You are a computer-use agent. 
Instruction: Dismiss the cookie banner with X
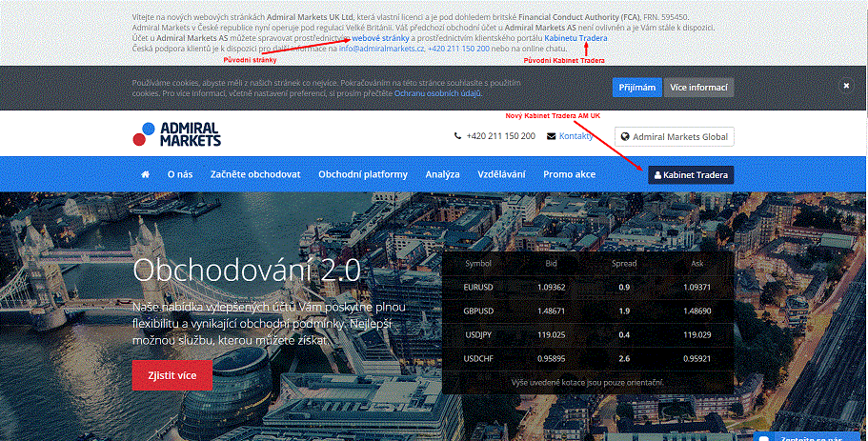pyautogui.click(x=846, y=86)
